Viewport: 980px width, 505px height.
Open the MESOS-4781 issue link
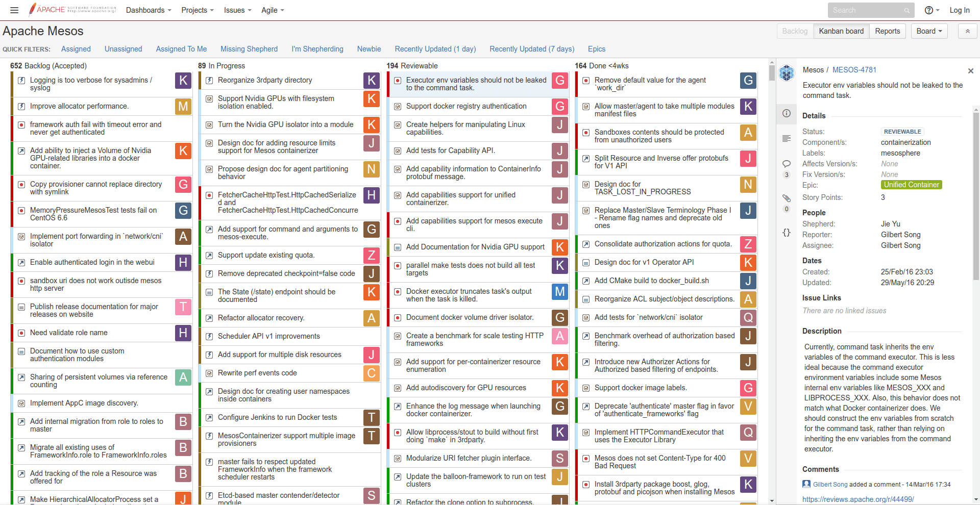(x=853, y=69)
